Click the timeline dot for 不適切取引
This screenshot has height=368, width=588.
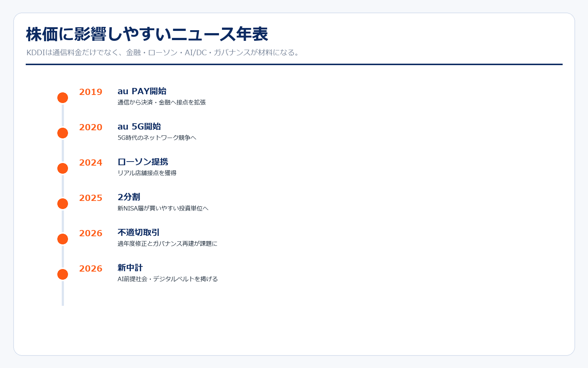click(63, 239)
